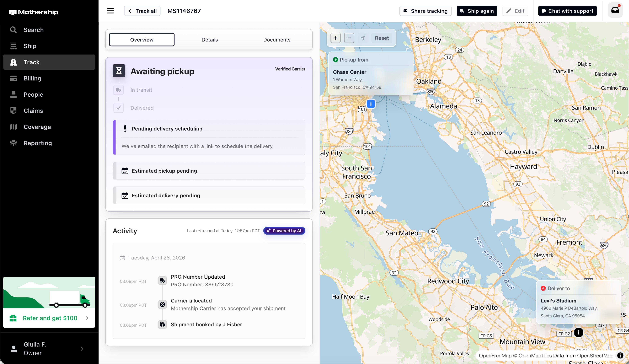This screenshot has width=629, height=364.
Task: Click Pending delivery scheduling notice
Action: (x=209, y=137)
